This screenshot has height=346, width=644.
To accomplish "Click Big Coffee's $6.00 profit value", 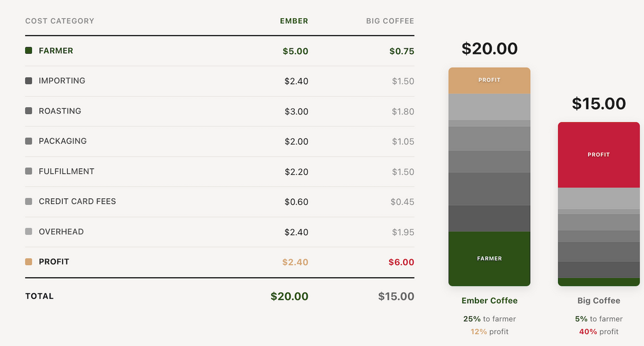I will [x=401, y=262].
